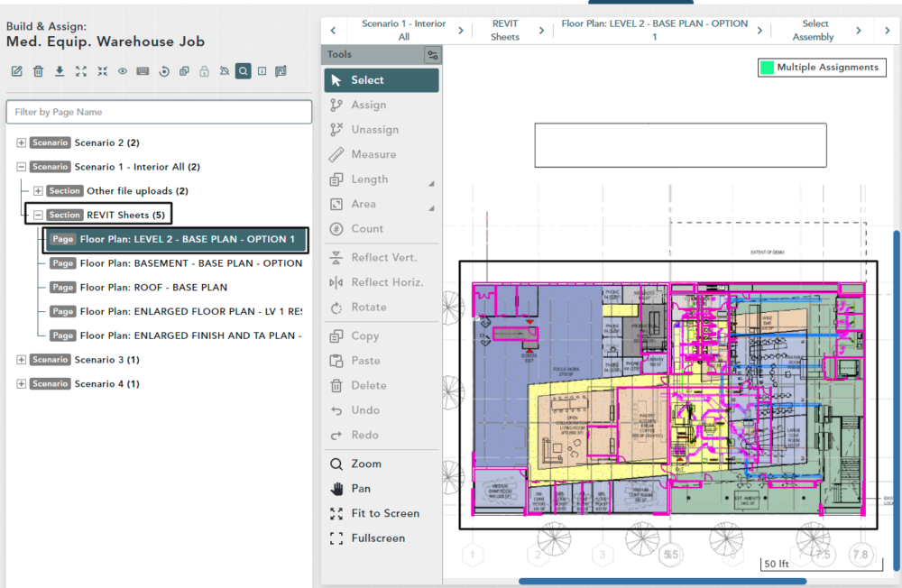Open the REVIT Sheets breadcrumb tab
This screenshot has width=902, height=588.
(x=505, y=31)
